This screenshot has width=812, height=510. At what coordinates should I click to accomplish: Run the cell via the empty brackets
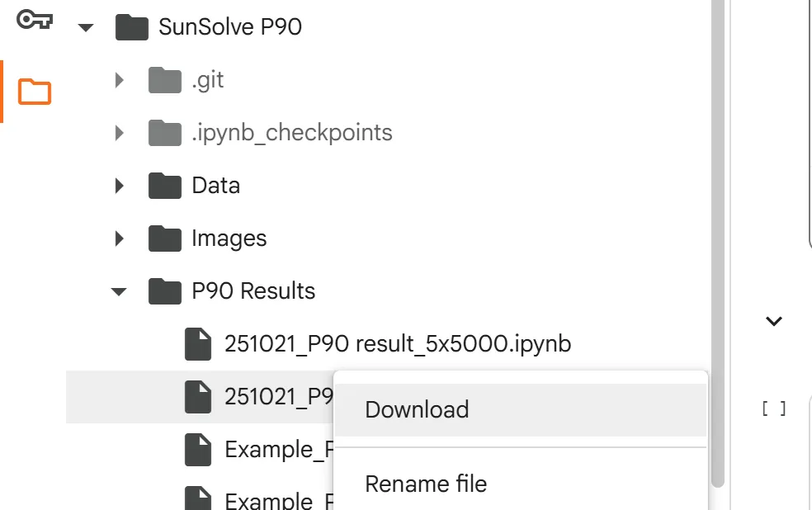pyautogui.click(x=773, y=408)
